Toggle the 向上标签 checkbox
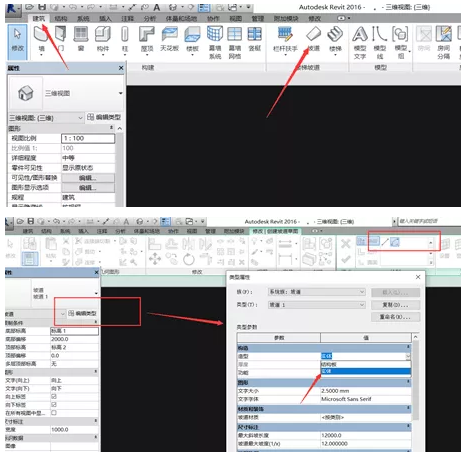This screenshot has height=455, width=466. (54, 396)
